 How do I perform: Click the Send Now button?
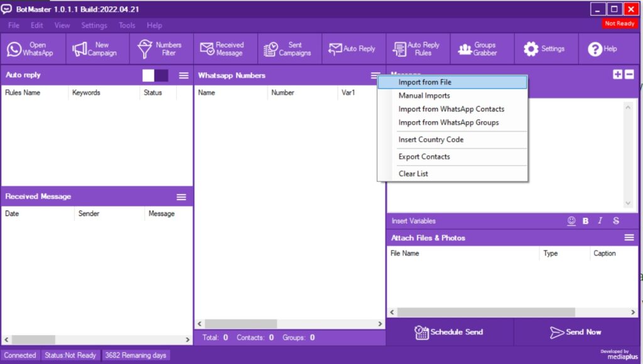point(576,332)
